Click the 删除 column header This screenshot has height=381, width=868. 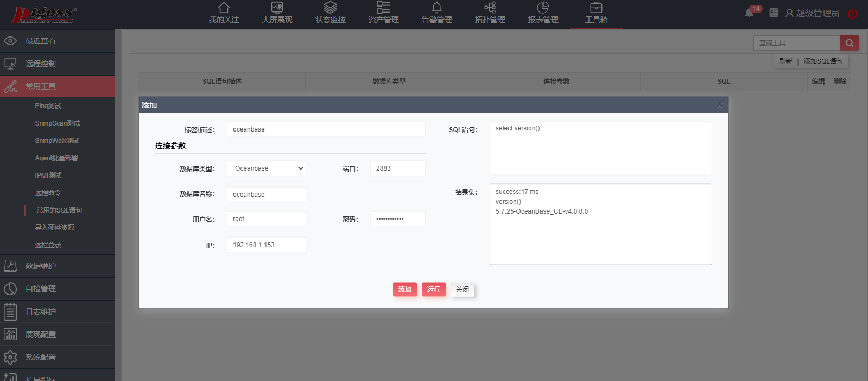pos(840,82)
